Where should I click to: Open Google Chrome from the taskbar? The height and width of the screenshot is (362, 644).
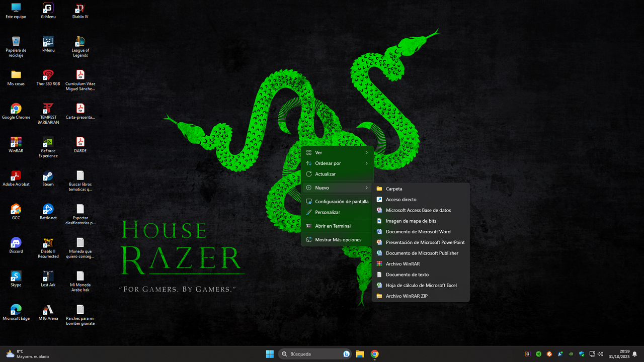click(374, 354)
